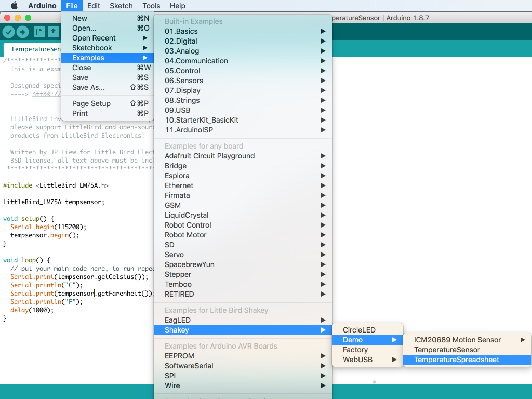532x399 pixels.
Task: Choose Open... from the File menu
Action: (108, 28)
